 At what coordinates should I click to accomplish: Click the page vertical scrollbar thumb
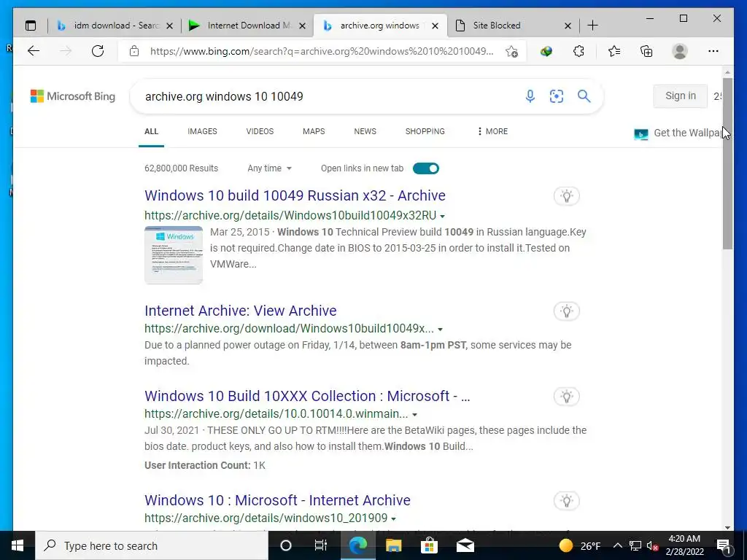tap(727, 163)
